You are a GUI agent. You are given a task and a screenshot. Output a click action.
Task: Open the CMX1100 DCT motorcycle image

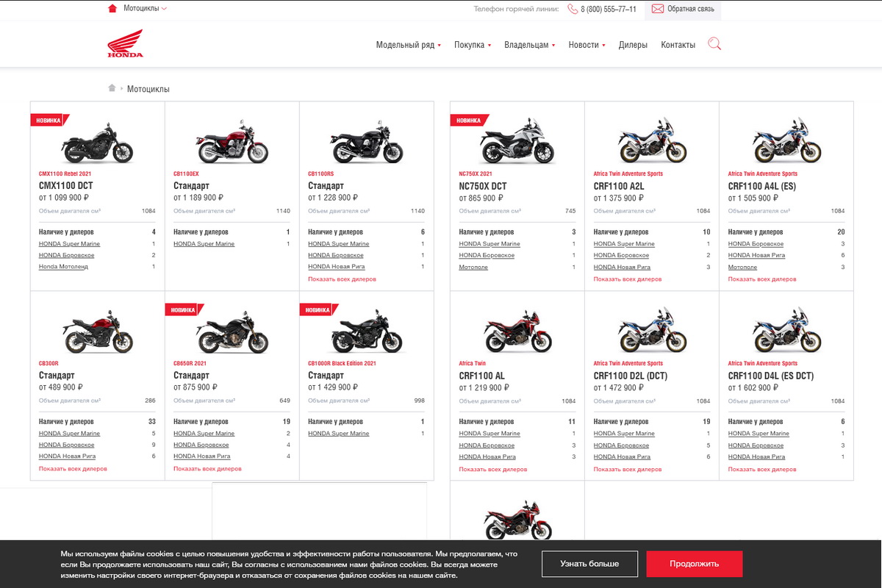(97, 141)
